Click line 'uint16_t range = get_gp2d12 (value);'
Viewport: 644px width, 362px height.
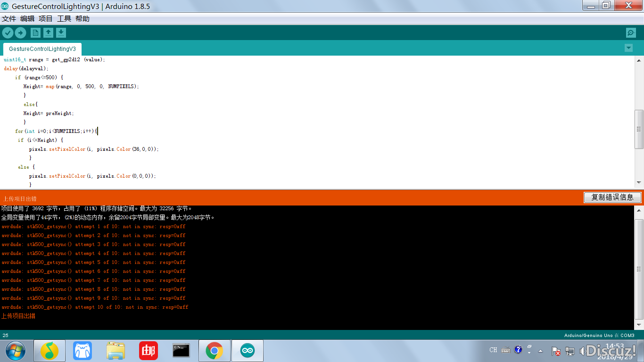point(55,59)
